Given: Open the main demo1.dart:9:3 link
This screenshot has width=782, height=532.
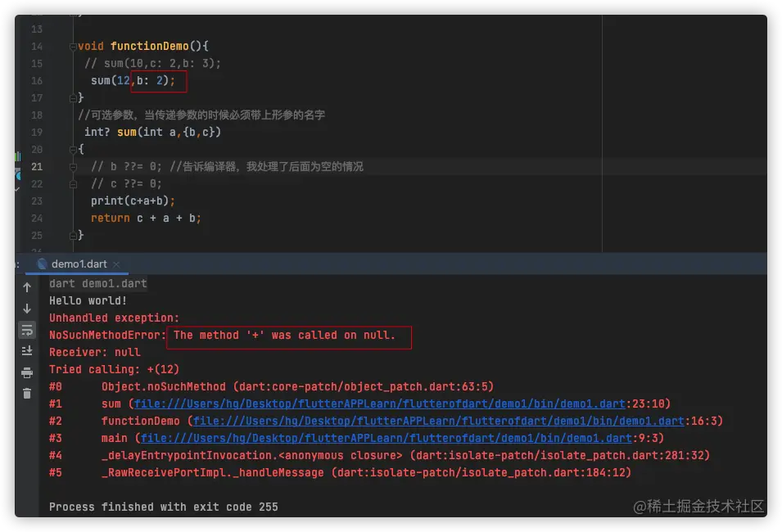Looking at the screenshot, I should 386,438.
